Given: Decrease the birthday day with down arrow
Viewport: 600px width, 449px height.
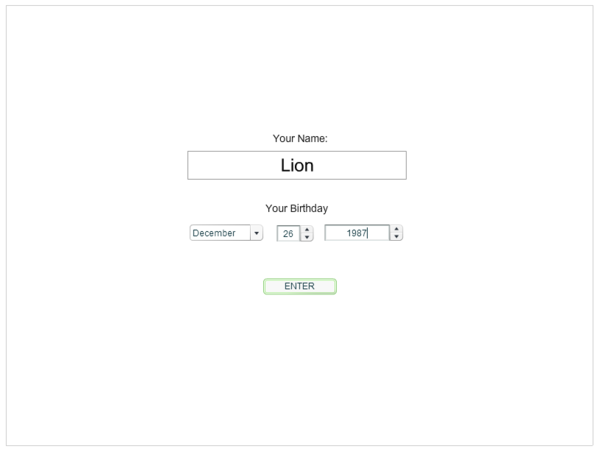Looking at the screenshot, I should [x=307, y=237].
